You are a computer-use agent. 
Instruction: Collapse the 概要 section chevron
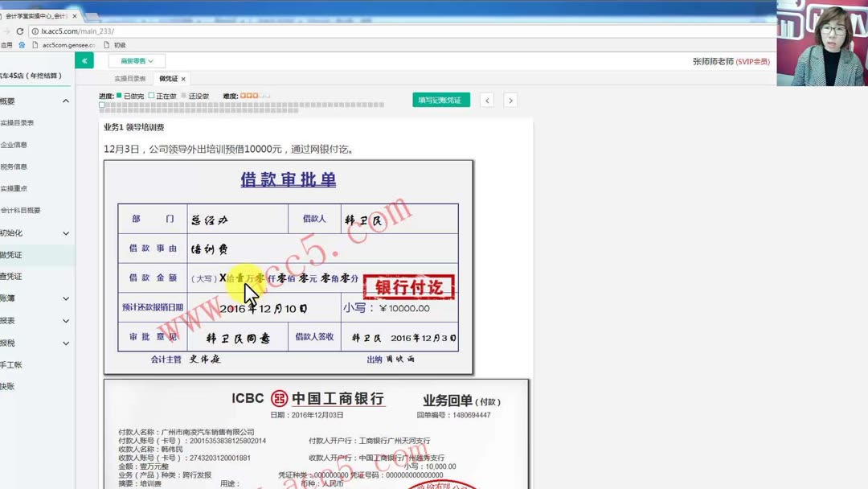[x=65, y=101]
